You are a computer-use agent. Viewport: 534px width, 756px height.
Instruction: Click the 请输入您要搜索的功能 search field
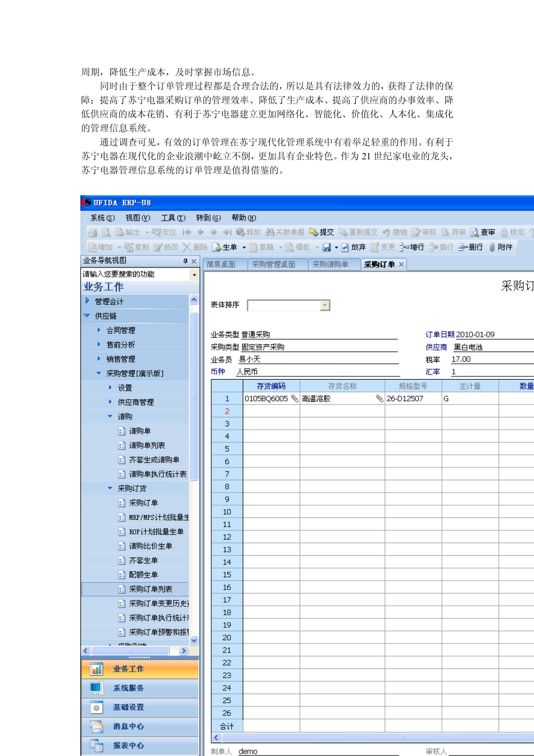tap(135, 274)
